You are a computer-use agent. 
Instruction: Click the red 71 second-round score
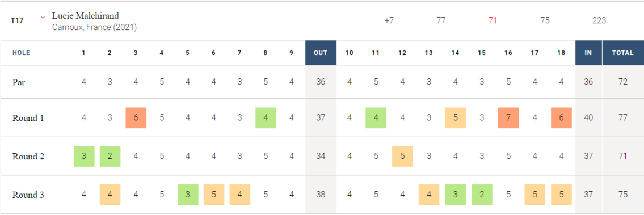pos(493,20)
